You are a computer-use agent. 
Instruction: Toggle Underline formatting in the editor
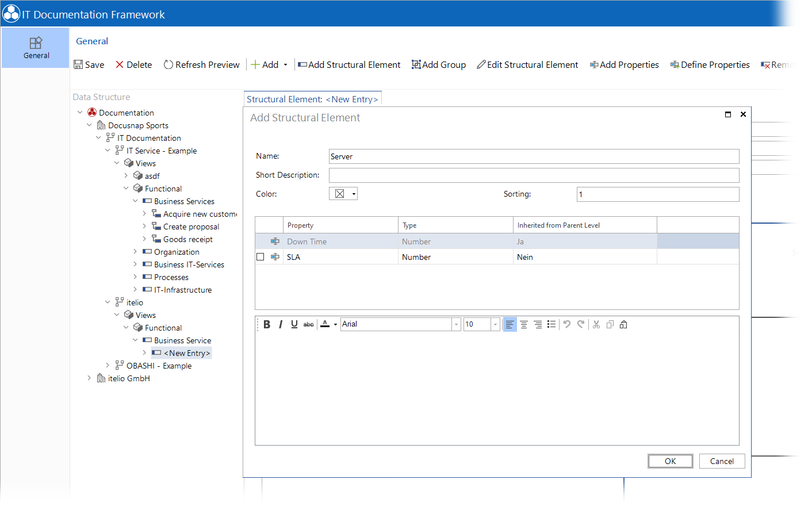point(294,324)
